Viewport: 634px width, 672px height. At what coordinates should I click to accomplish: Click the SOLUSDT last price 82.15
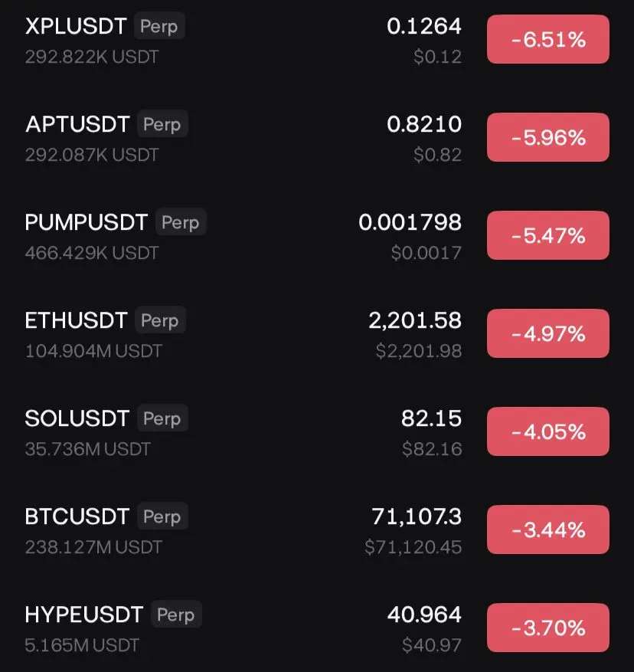click(431, 418)
